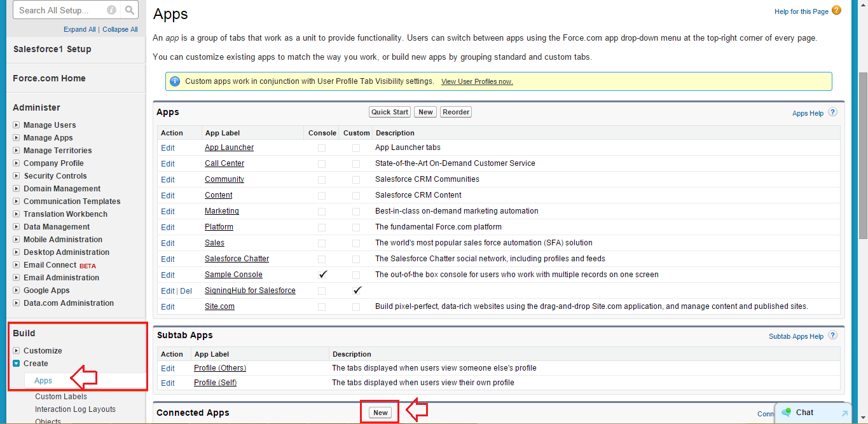
Task: Click the Quick Start button
Action: point(390,112)
